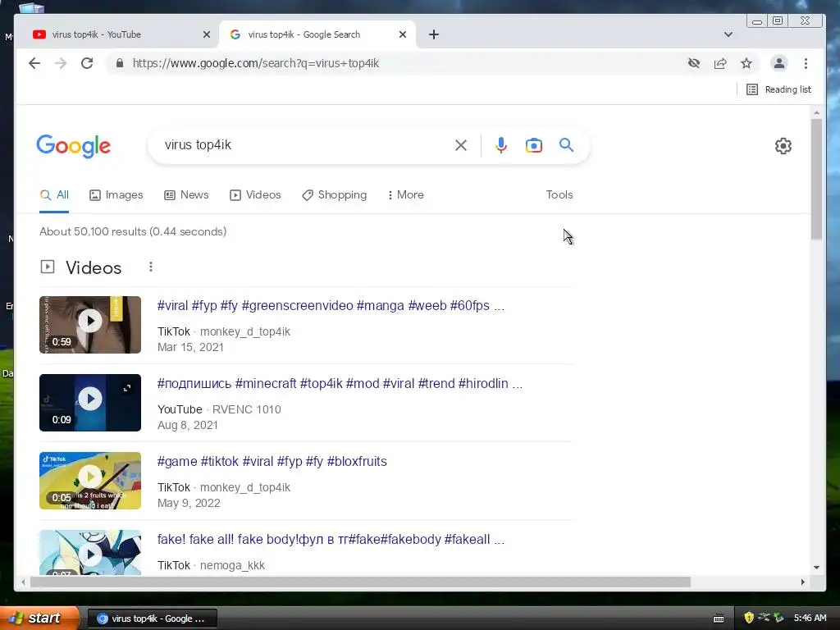
Task: Open the Windows Start menu
Action: pos(39,618)
